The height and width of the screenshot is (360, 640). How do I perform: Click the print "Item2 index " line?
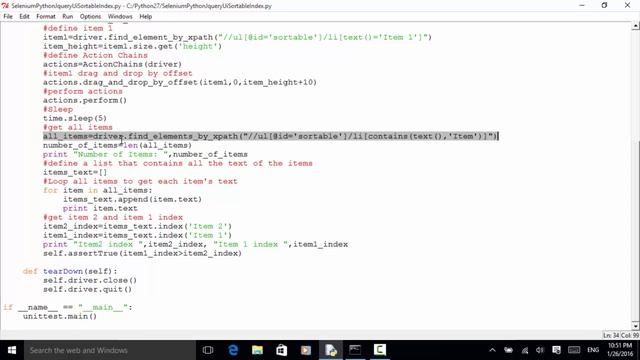pyautogui.click(x=196, y=244)
